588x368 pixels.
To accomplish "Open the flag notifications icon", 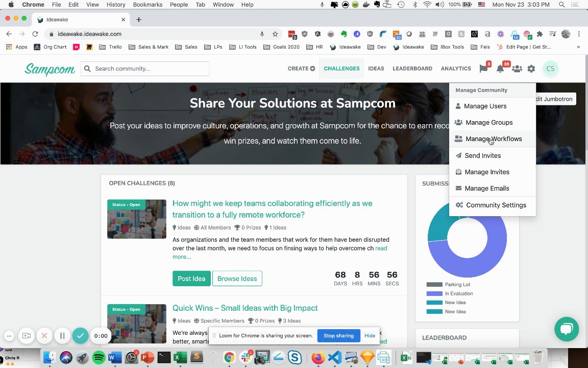I will (x=483, y=68).
